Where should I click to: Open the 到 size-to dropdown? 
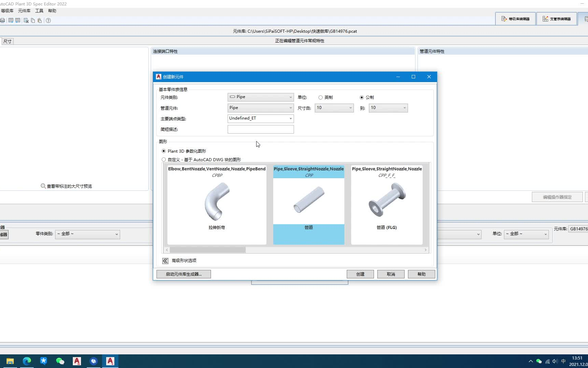[x=388, y=108]
